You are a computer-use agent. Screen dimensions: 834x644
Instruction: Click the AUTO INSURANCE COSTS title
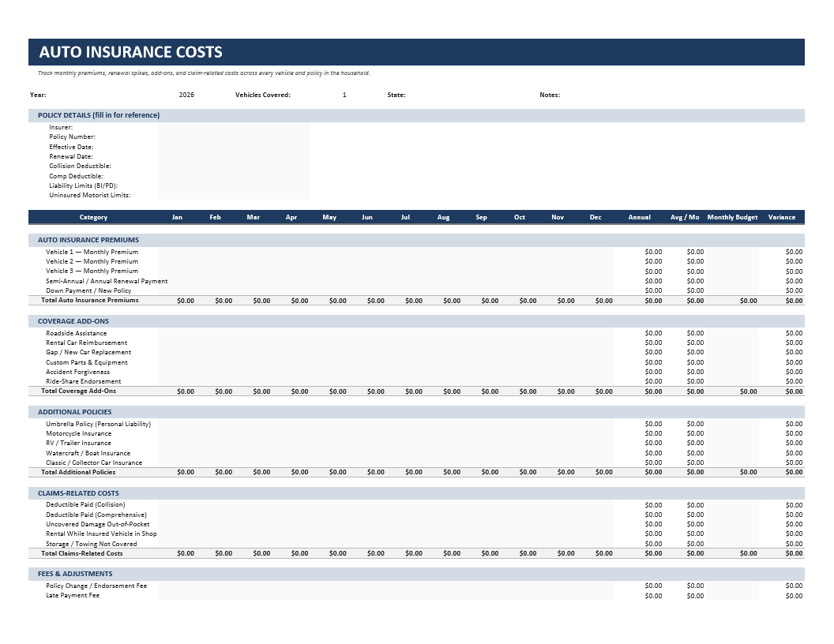click(131, 52)
